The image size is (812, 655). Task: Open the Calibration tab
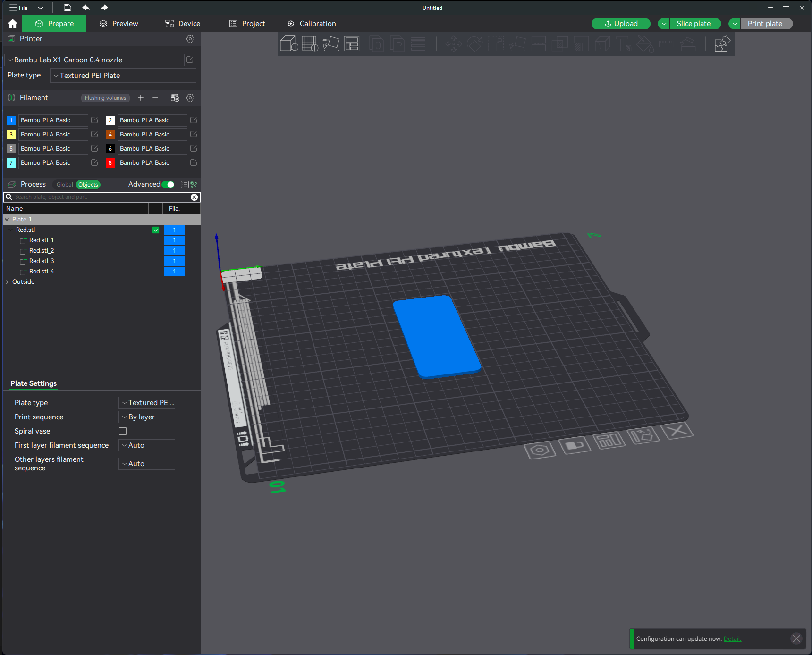coord(312,24)
